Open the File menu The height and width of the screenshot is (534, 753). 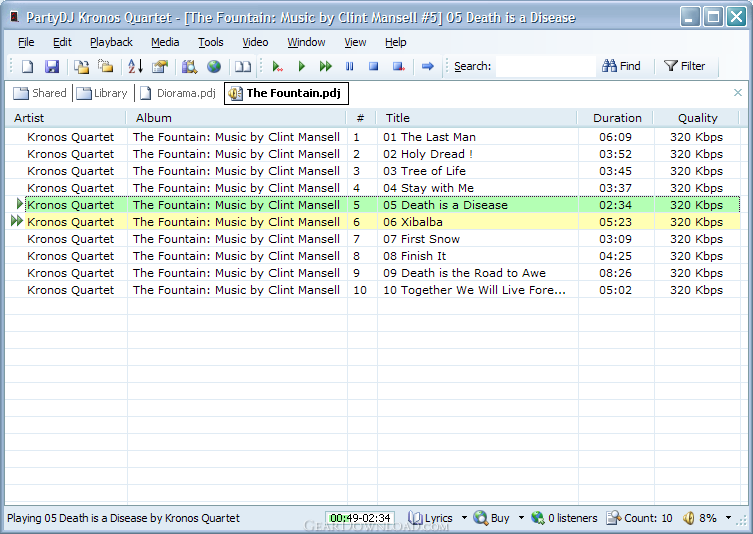pos(26,42)
